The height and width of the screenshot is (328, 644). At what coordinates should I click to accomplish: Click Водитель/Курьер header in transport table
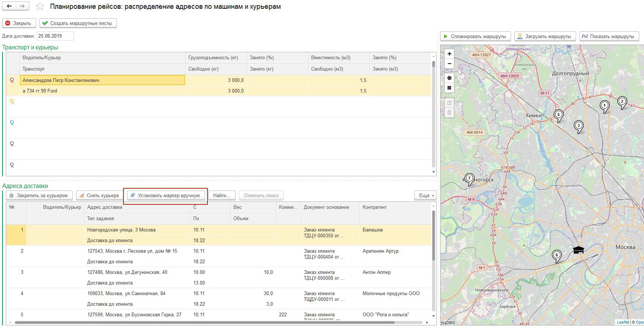tap(102, 58)
